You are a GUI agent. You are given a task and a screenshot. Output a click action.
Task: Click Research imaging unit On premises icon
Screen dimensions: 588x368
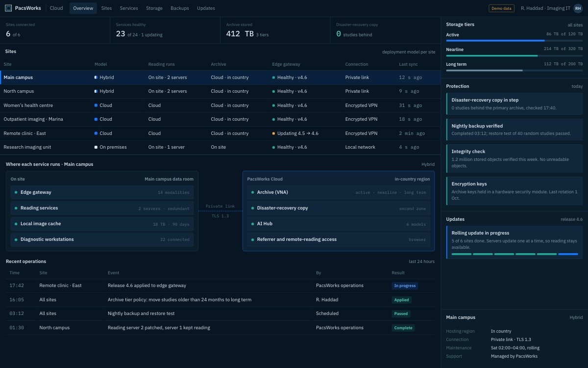96,147
